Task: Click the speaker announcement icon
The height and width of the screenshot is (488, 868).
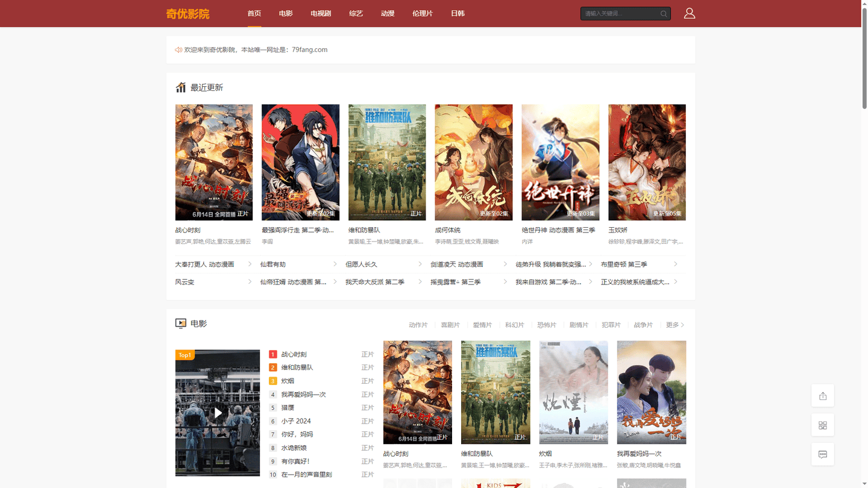Action: coord(178,50)
